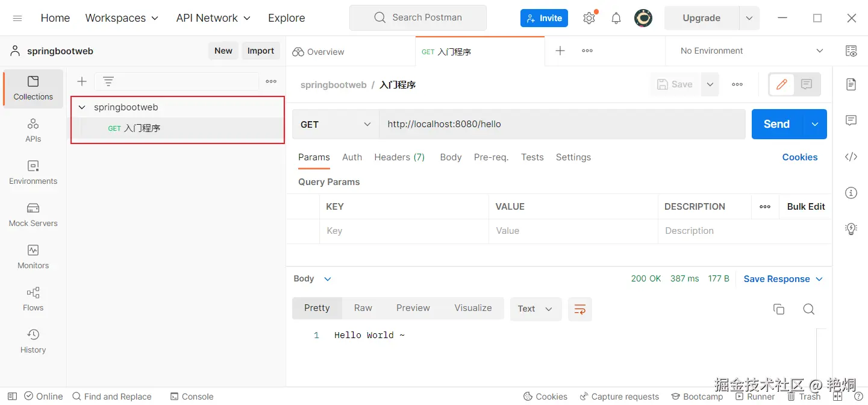Open a new request tab
The width and height of the screenshot is (868, 405).
pyautogui.click(x=560, y=51)
